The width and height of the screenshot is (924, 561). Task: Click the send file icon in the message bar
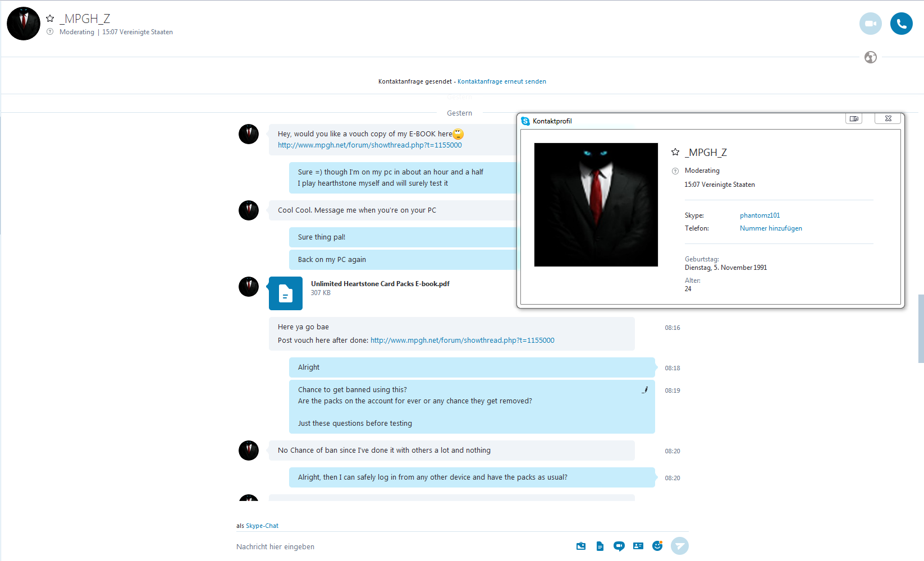600,546
